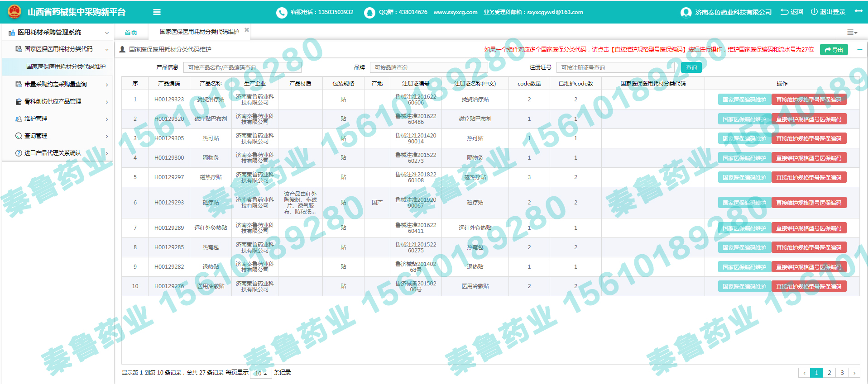This screenshot has width=868, height=384.
Task: Click 直接维护规格型号医保编码 for H00129323
Action: pyautogui.click(x=809, y=100)
